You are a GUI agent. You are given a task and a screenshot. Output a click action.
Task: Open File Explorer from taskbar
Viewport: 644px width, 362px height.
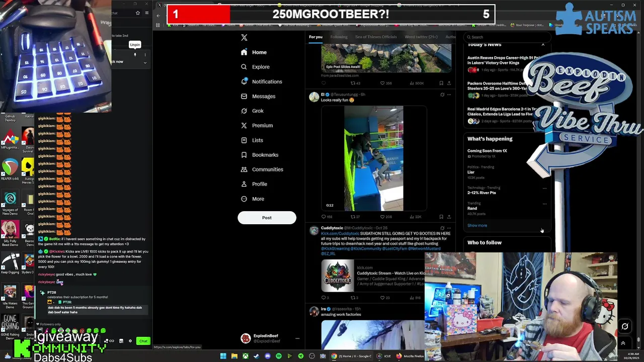pos(234,356)
